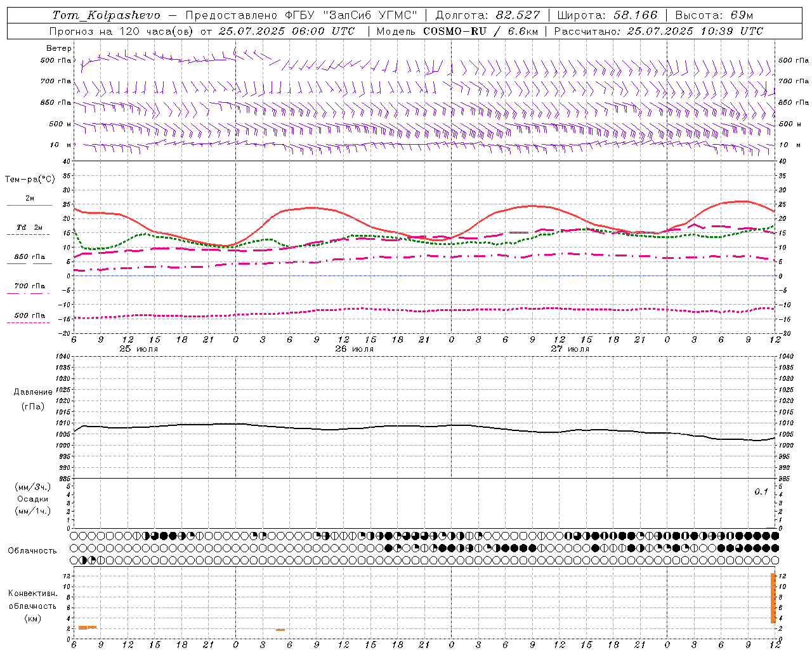Click the Облачность cloud cover label
812x650 pixels.
[x=32, y=551]
